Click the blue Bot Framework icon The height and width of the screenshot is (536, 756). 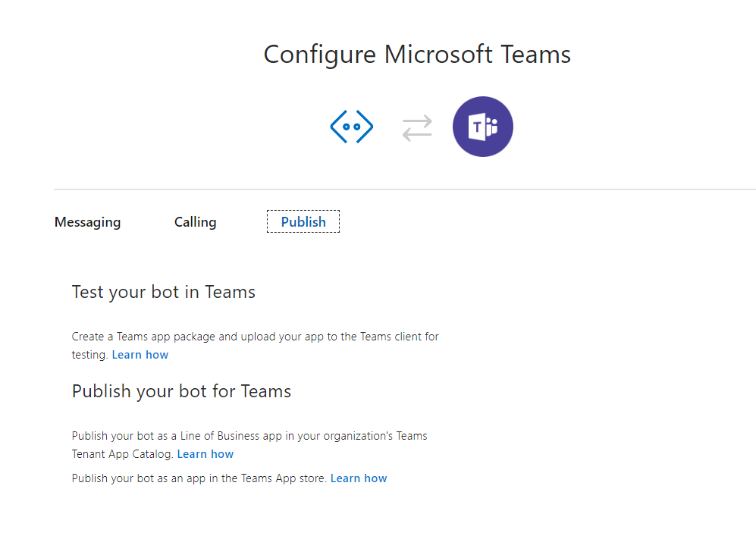pyautogui.click(x=352, y=127)
